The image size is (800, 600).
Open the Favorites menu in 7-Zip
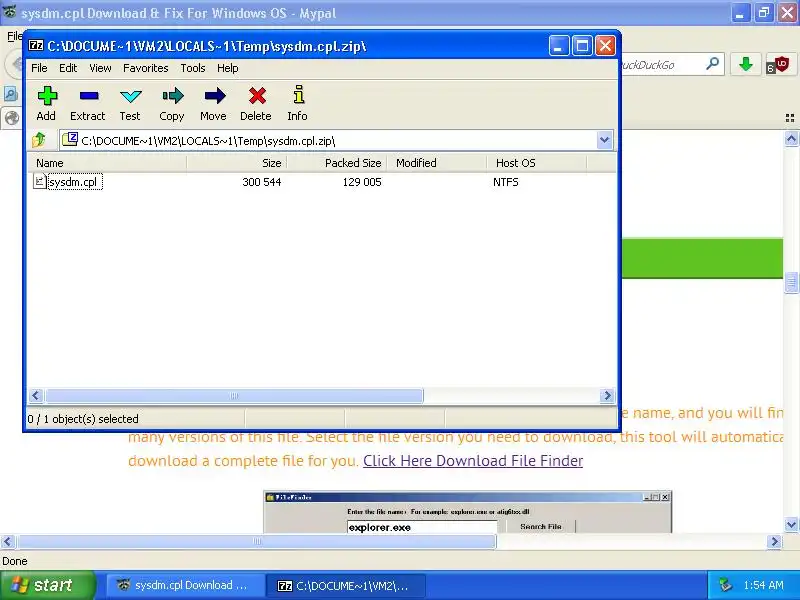click(x=145, y=68)
